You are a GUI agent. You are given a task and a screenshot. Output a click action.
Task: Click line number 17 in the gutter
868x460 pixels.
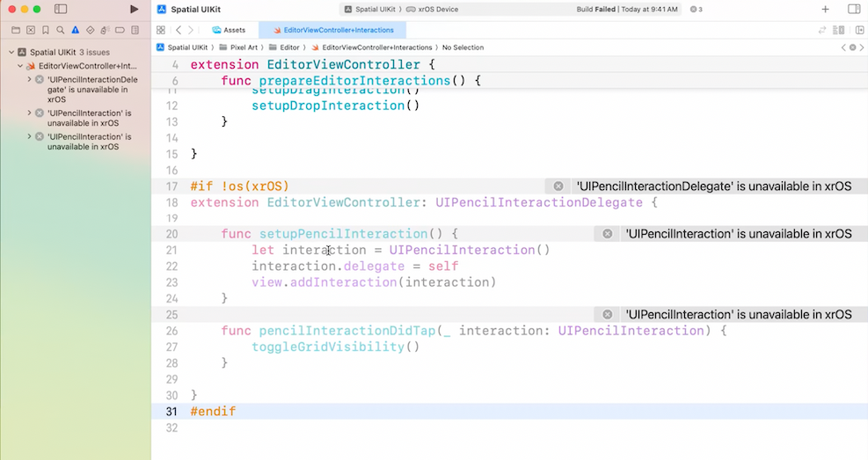coord(171,186)
